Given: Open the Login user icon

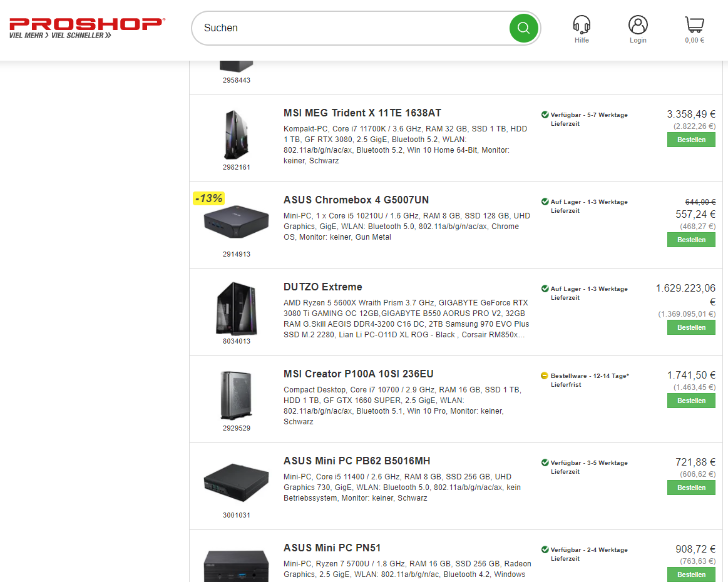Looking at the screenshot, I should (x=638, y=24).
